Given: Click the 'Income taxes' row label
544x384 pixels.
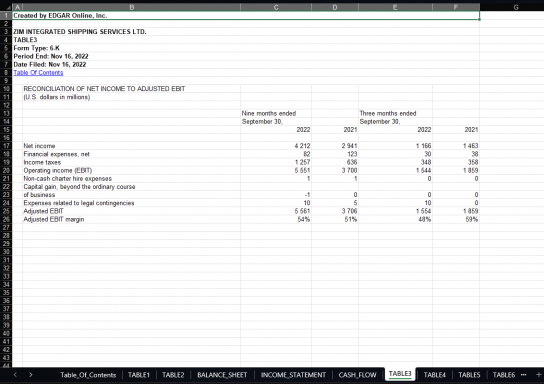Looking at the screenshot, I should (x=42, y=162).
